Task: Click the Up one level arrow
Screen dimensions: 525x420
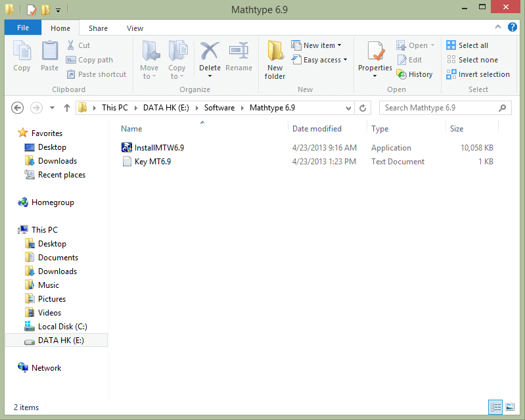Action: coord(66,108)
